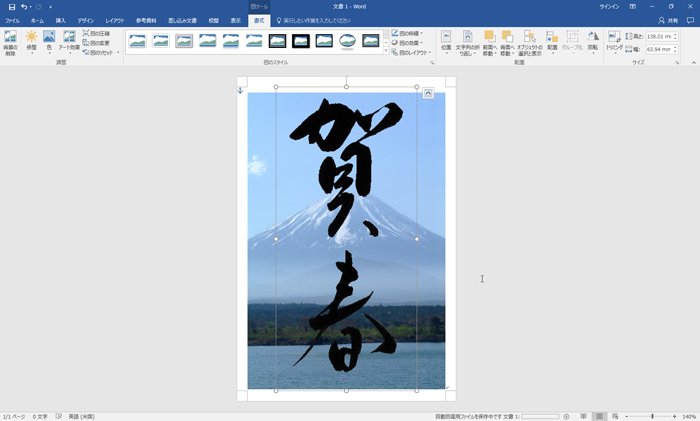Switch to the web layout view
This screenshot has height=421, width=700.
click(x=614, y=416)
